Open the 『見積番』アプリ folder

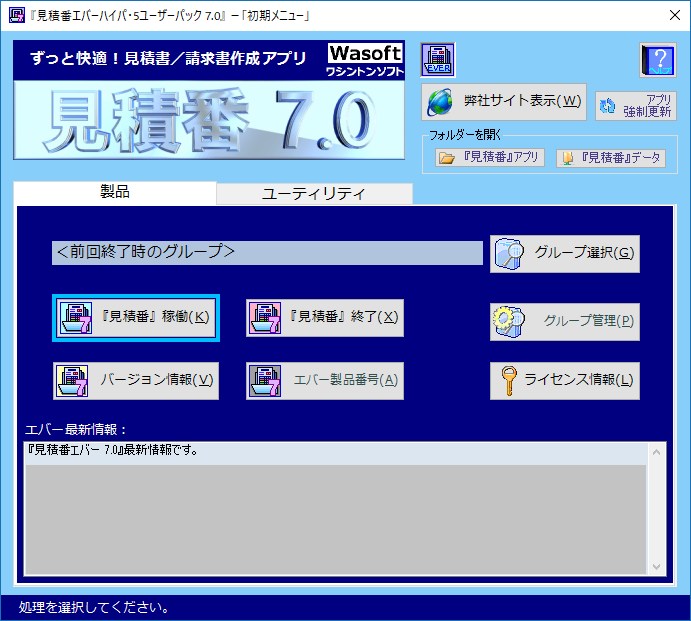490,158
